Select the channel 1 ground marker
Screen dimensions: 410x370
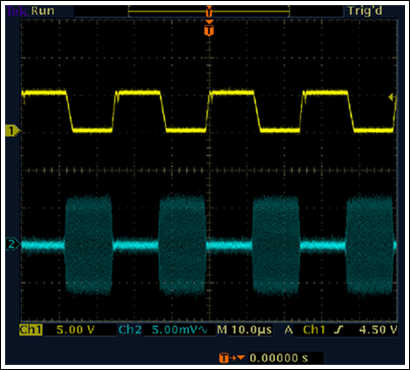pos(12,131)
